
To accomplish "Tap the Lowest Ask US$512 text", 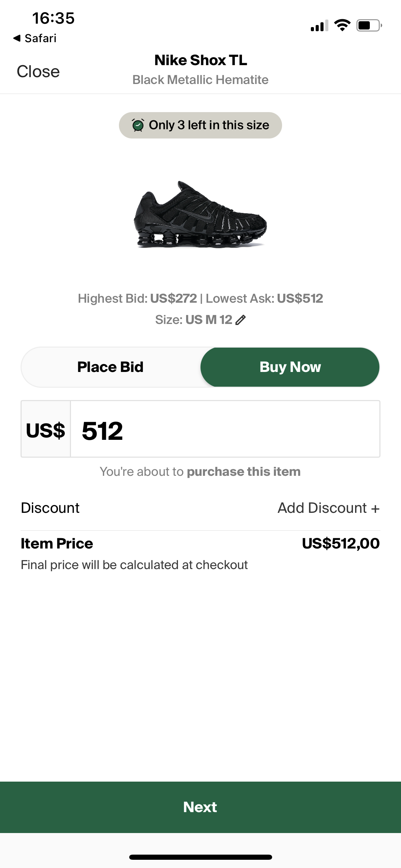I will (264, 299).
